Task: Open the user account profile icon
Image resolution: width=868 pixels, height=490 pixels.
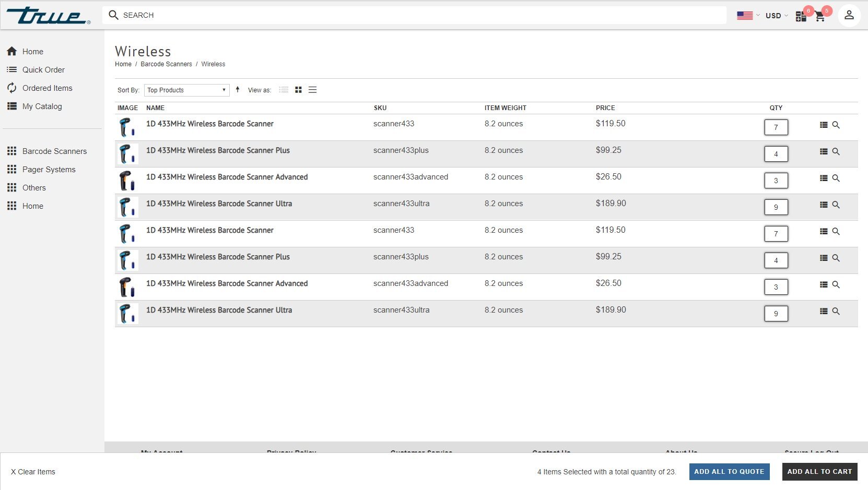Action: (849, 15)
